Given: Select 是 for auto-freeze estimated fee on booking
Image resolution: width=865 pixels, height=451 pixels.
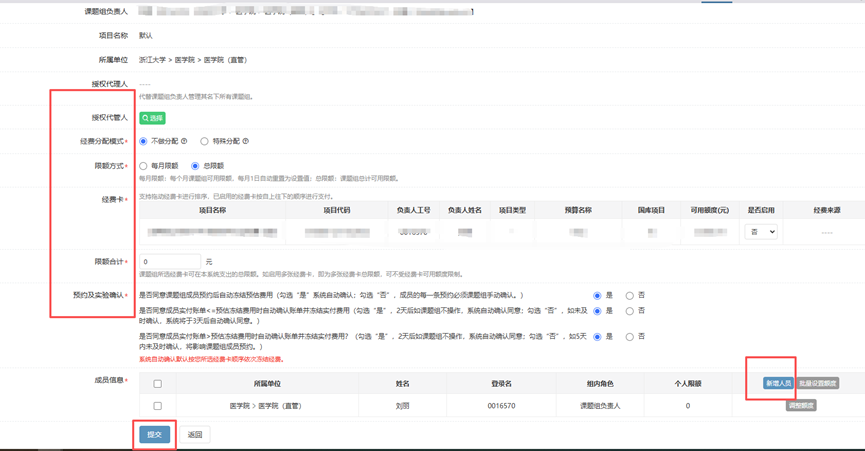Looking at the screenshot, I should click(x=597, y=296).
